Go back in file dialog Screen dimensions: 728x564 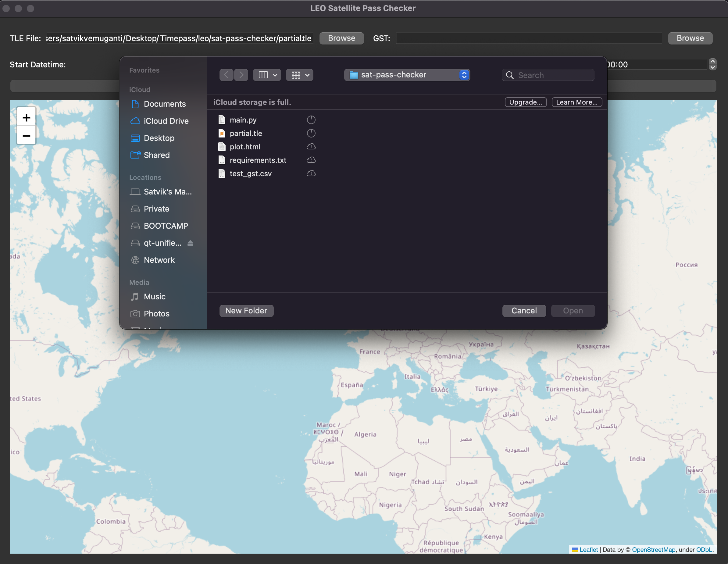coord(226,75)
